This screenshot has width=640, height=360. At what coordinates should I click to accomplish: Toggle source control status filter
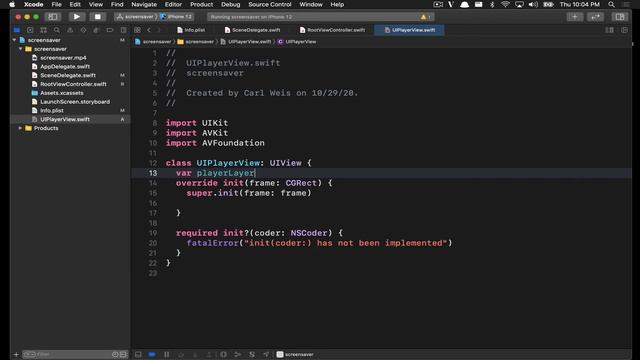[123, 354]
